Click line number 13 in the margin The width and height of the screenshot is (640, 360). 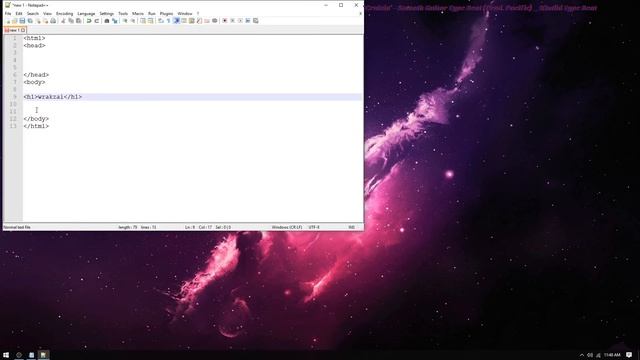coord(13,126)
